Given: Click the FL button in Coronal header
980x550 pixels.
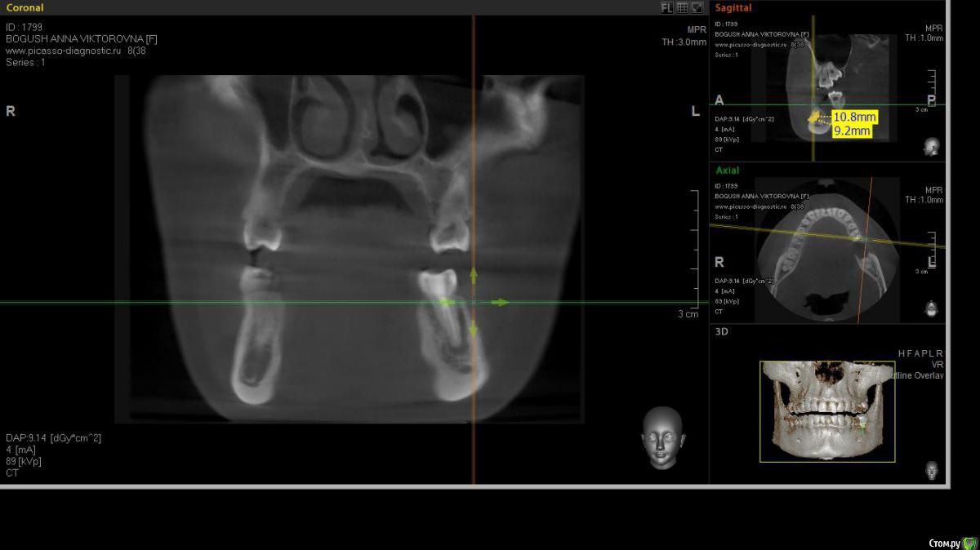Looking at the screenshot, I should (x=666, y=7).
